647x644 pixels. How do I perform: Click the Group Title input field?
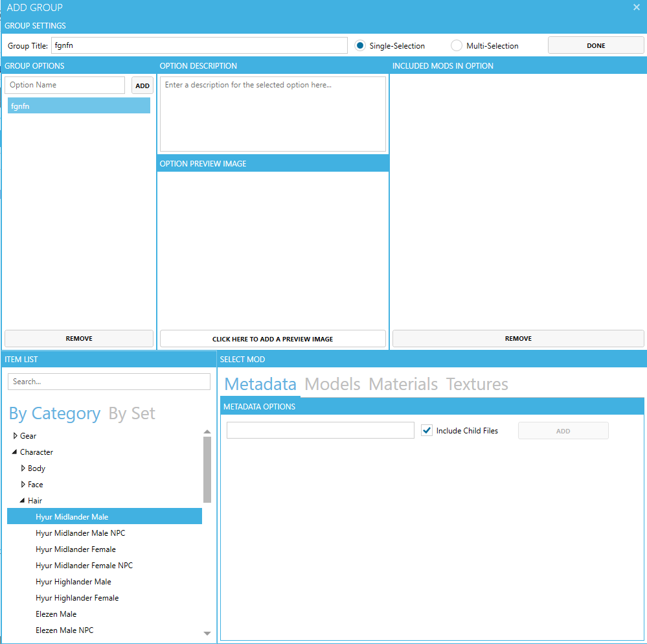coord(199,45)
